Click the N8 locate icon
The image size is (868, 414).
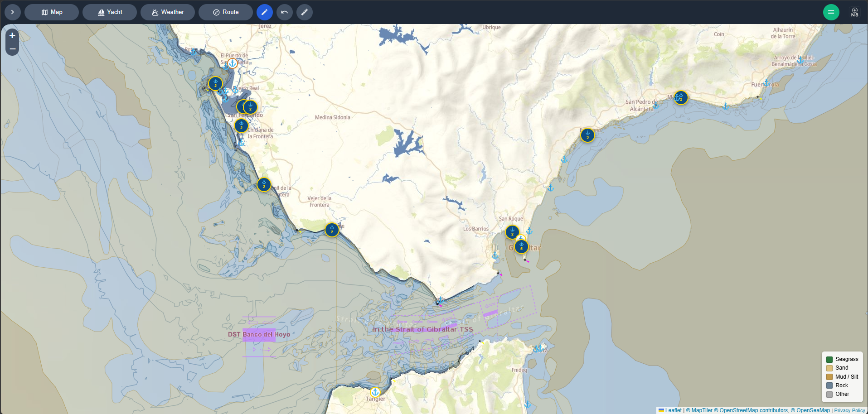point(855,12)
